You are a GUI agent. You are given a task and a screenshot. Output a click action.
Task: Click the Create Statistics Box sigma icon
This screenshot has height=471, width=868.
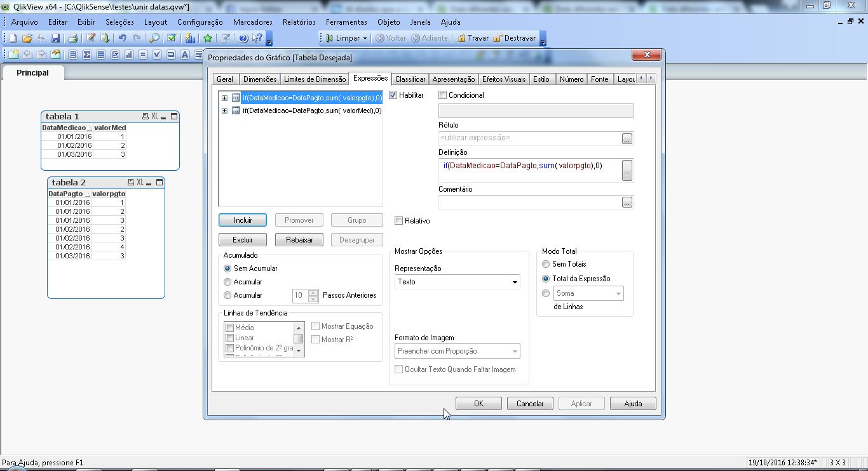click(x=87, y=55)
